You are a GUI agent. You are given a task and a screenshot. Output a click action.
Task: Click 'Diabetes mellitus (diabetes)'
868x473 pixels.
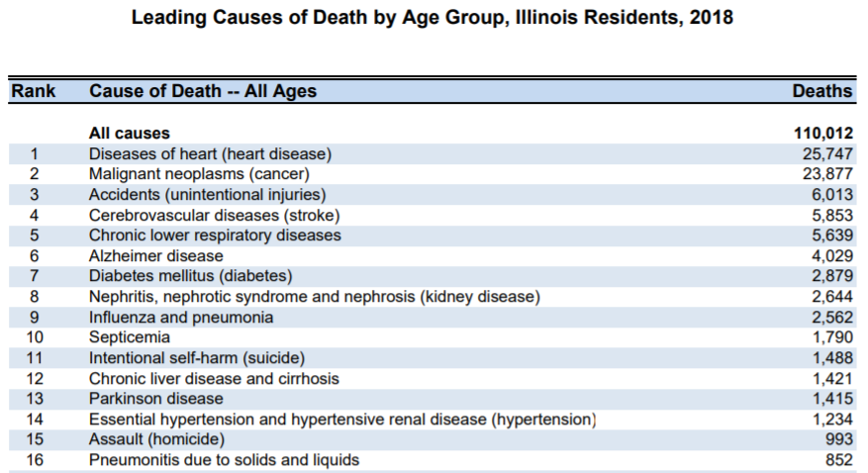190,275
